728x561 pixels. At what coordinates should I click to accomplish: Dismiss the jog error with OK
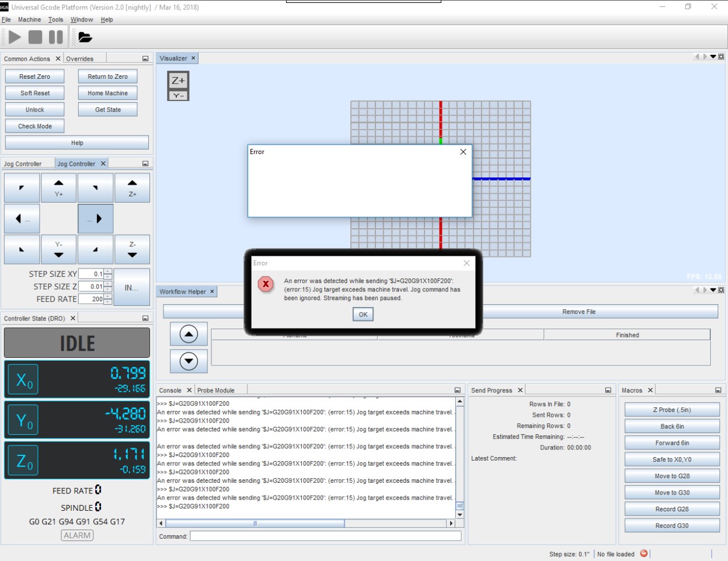click(363, 314)
